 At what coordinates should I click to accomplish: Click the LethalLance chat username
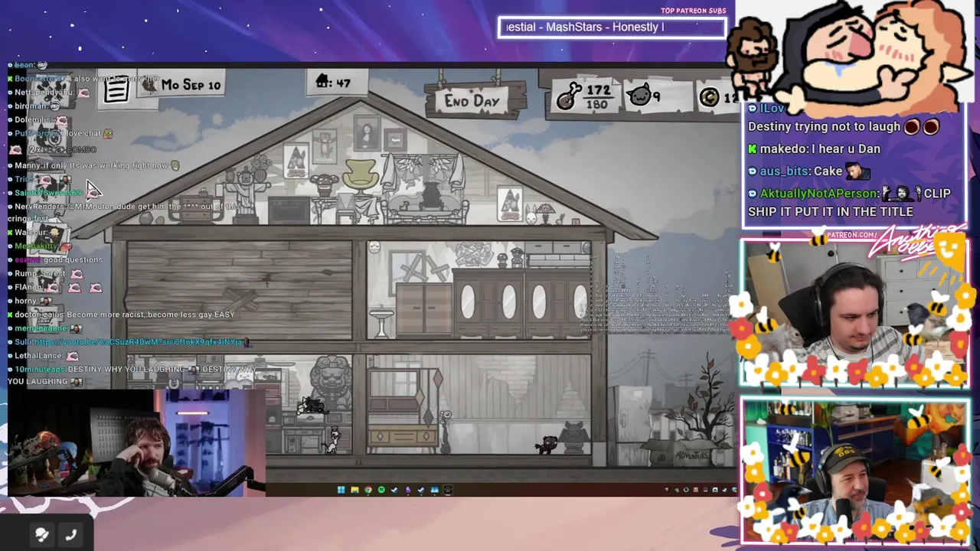[38, 356]
